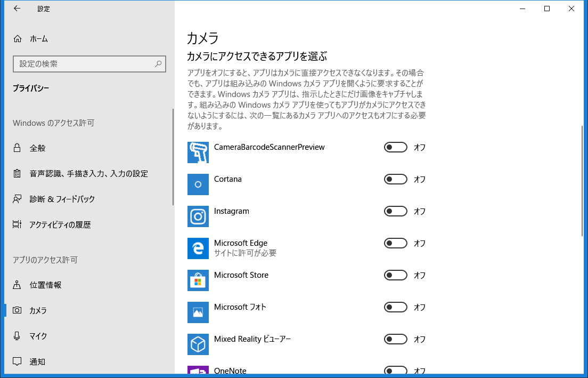Viewport: 588px width, 378px height.
Task: Maximize the settings window
Action: [547, 9]
